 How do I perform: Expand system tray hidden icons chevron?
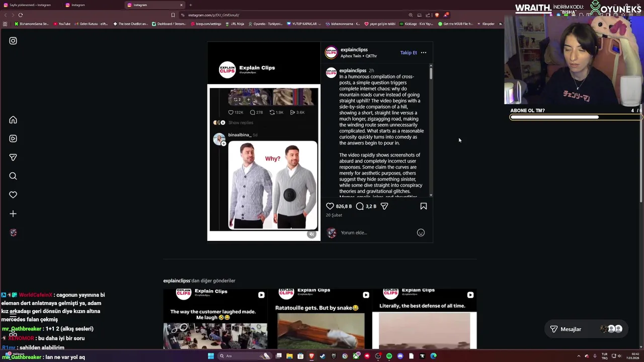click(579, 356)
